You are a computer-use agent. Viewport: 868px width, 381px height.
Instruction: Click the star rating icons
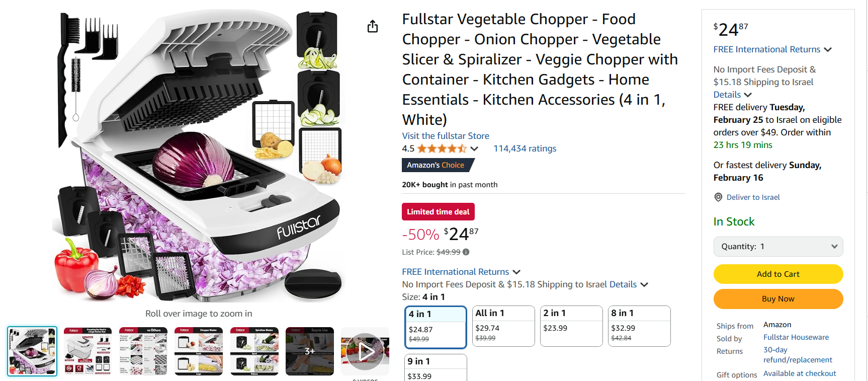pos(442,148)
